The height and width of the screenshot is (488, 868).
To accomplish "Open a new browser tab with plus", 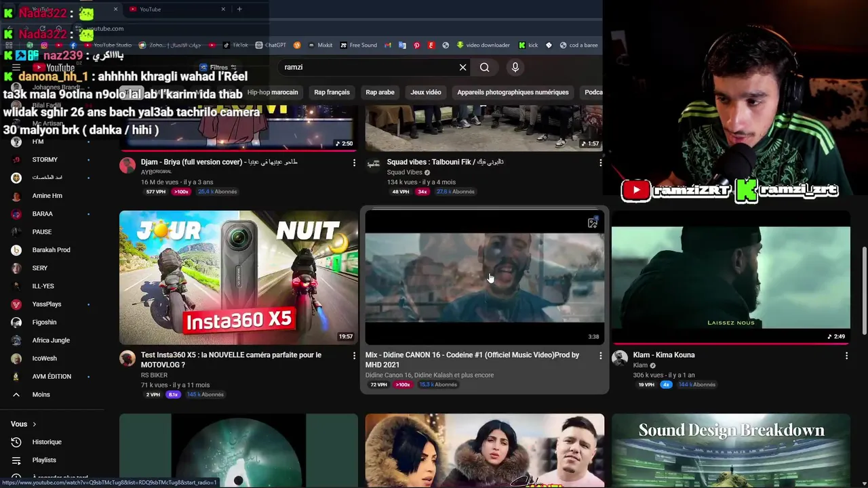I will (239, 9).
